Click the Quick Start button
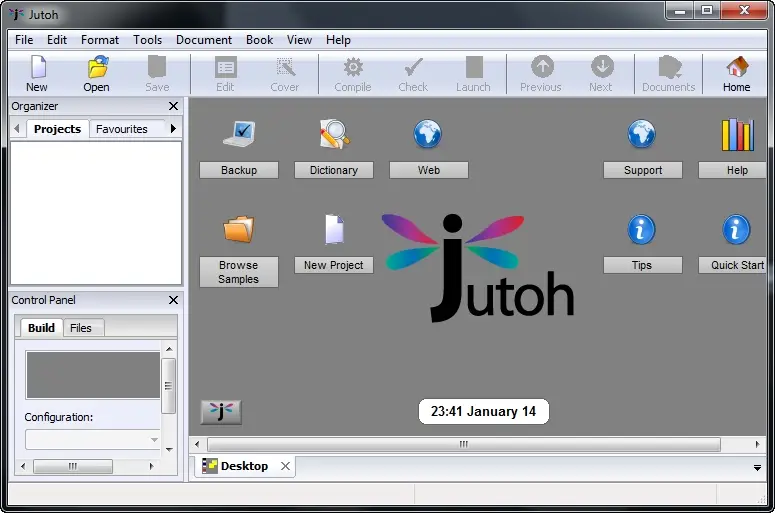The height and width of the screenshot is (513, 775). coord(733,265)
